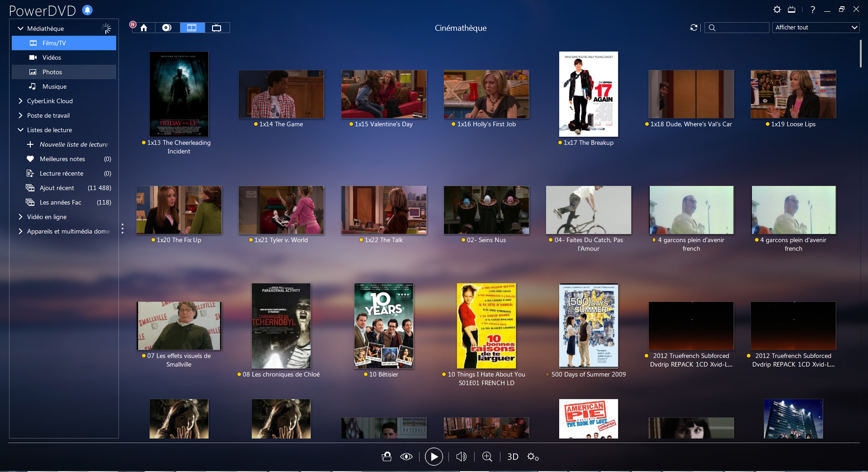Click the Films/TV film strip icon
Viewport: 868px width, 472px height.
(x=33, y=43)
